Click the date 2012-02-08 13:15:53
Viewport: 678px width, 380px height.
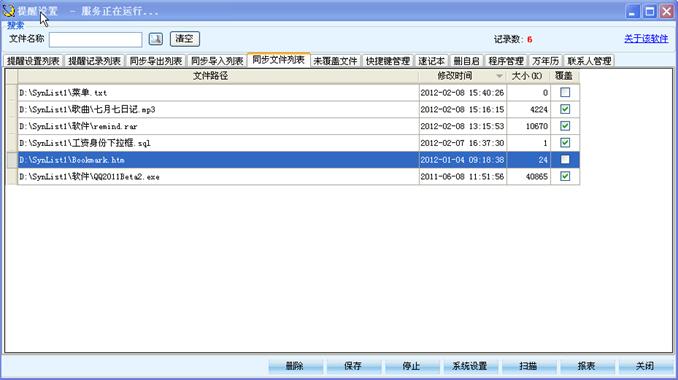coord(462,126)
